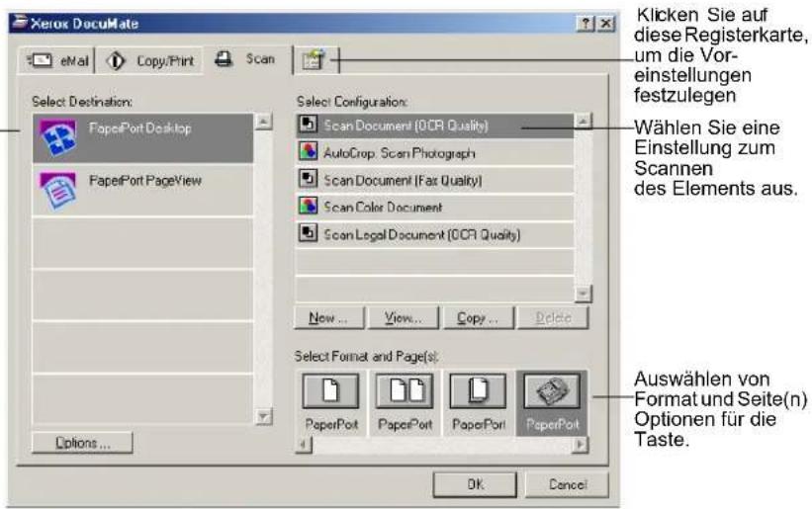Select single-page PaperPort format icon
This screenshot has width=812, height=509.
pos(330,391)
